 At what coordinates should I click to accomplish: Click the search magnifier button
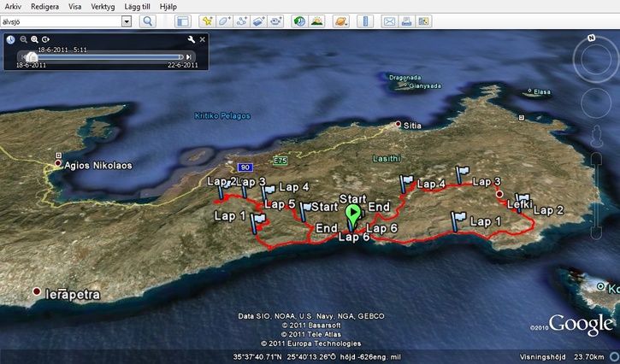click(x=147, y=21)
